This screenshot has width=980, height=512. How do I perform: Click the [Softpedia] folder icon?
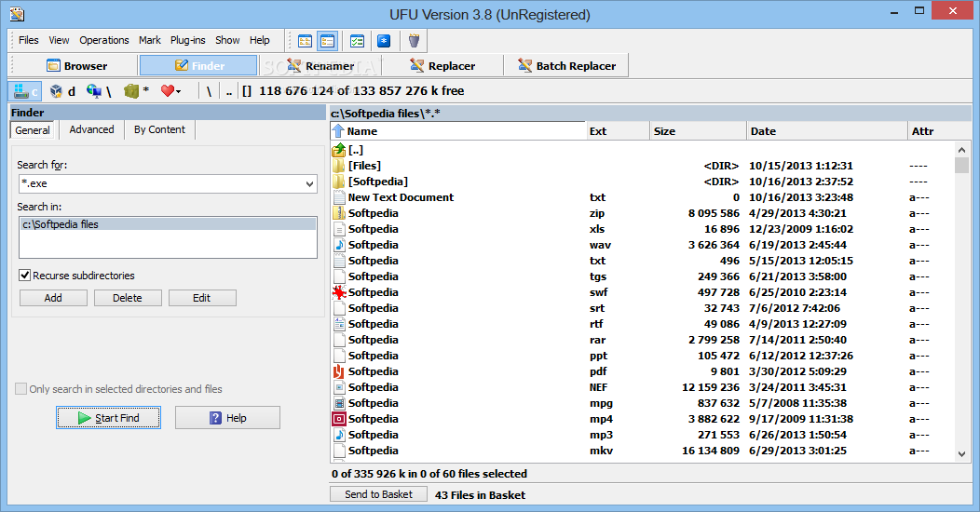[x=339, y=182]
